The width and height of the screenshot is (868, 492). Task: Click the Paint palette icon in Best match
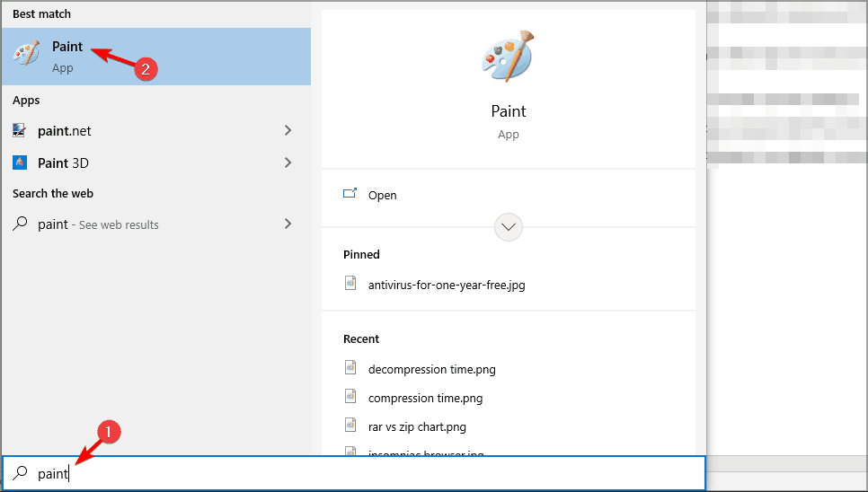[x=26, y=54]
